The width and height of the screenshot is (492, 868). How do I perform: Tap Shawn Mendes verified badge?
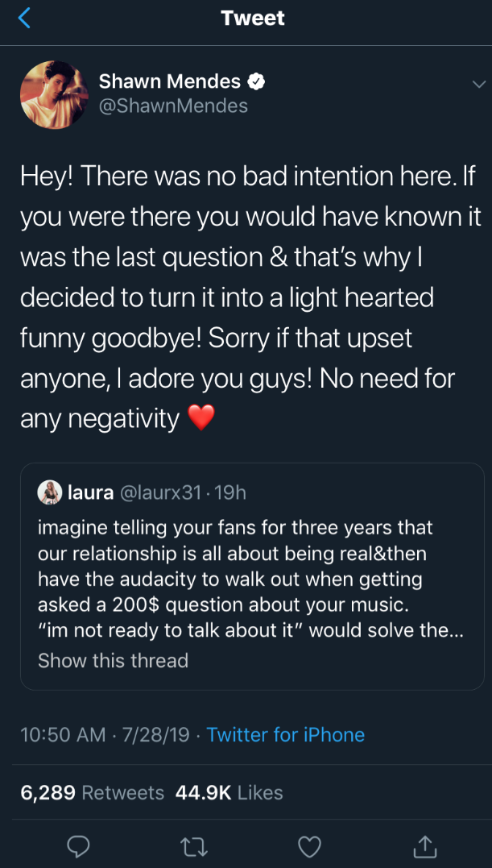click(x=257, y=81)
